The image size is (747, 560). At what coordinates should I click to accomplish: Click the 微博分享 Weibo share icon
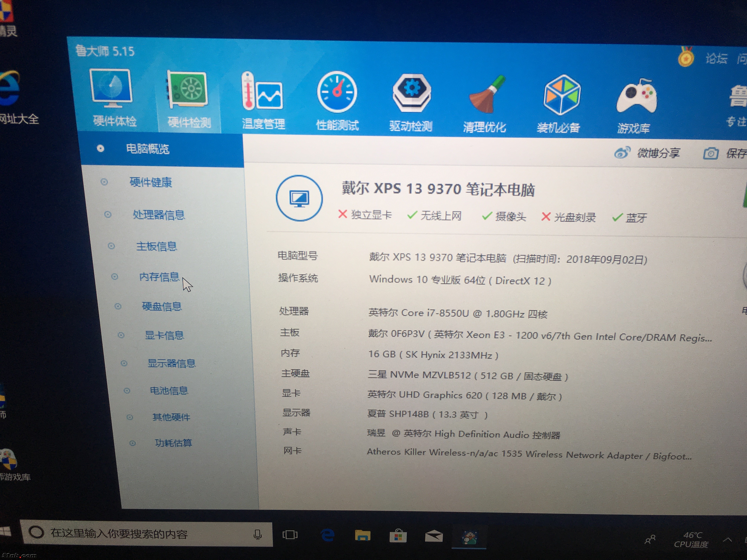click(x=622, y=153)
